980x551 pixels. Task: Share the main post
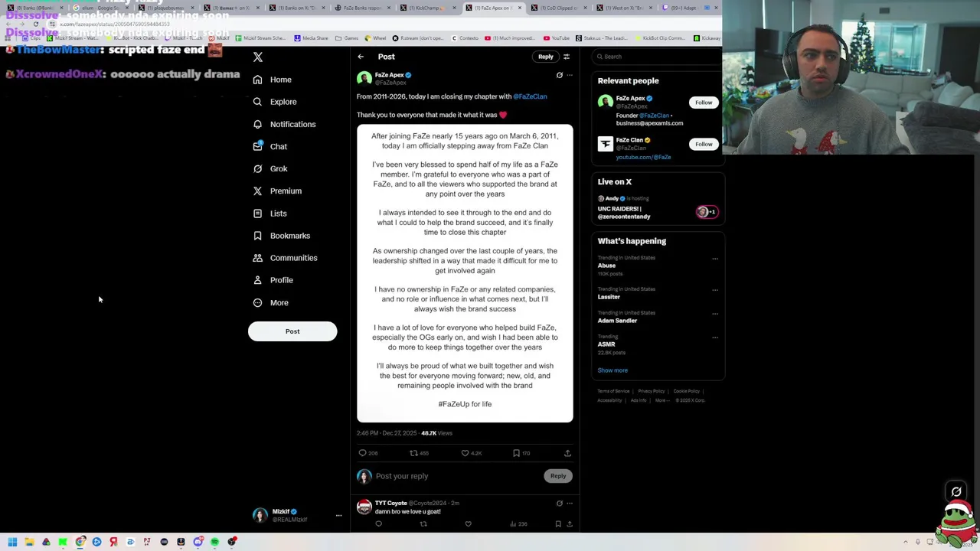567,453
